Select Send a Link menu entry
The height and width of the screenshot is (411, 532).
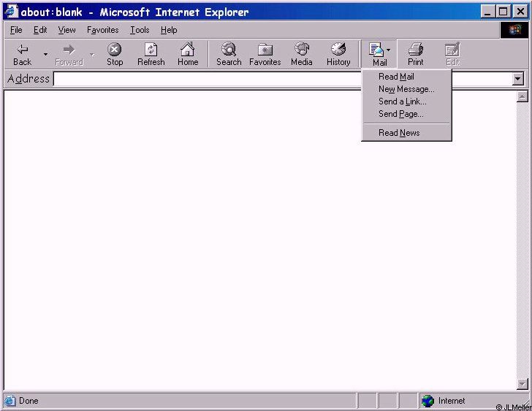[406, 101]
